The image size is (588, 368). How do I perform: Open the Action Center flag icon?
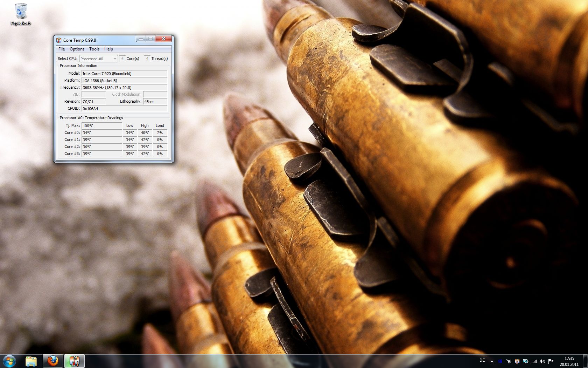(x=551, y=361)
